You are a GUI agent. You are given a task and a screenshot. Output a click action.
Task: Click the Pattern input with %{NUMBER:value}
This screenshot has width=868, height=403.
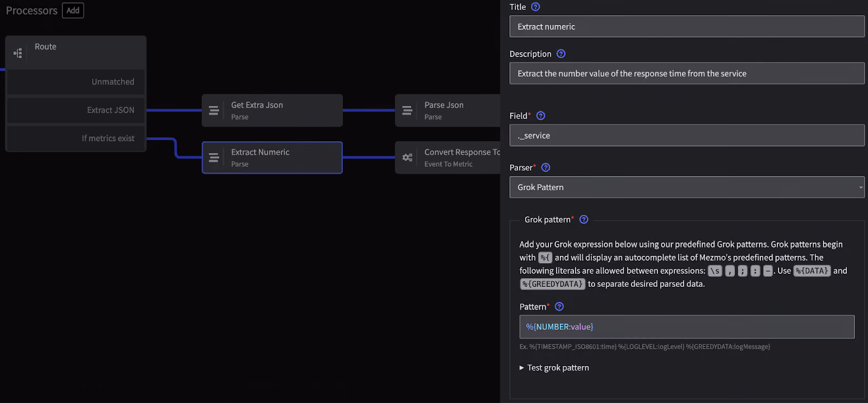pos(687,327)
